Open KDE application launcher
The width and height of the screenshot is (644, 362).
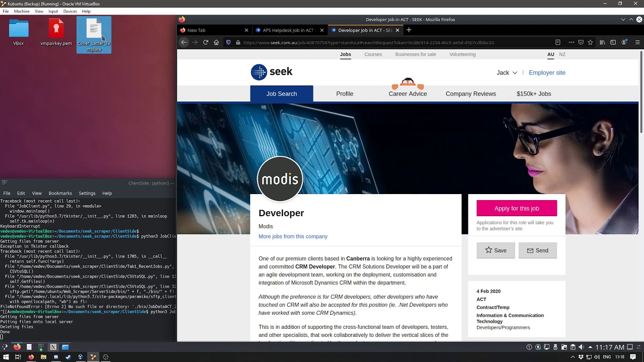(5, 347)
